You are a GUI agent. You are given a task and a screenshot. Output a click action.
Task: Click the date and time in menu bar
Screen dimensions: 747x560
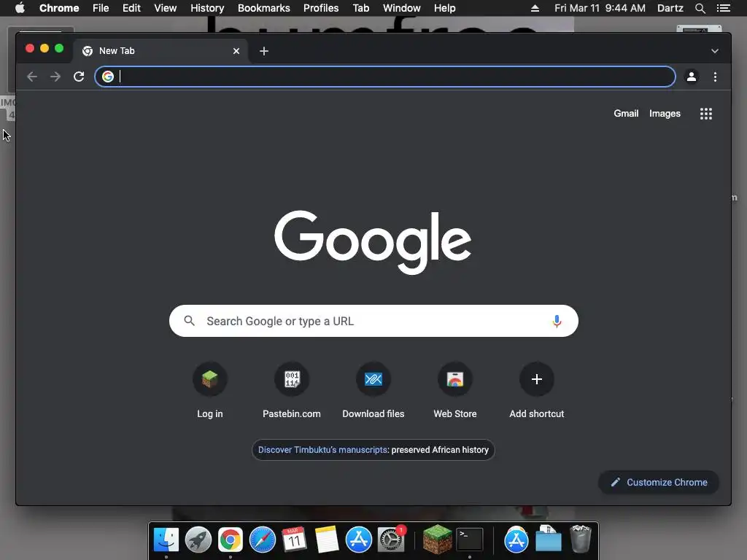click(600, 8)
